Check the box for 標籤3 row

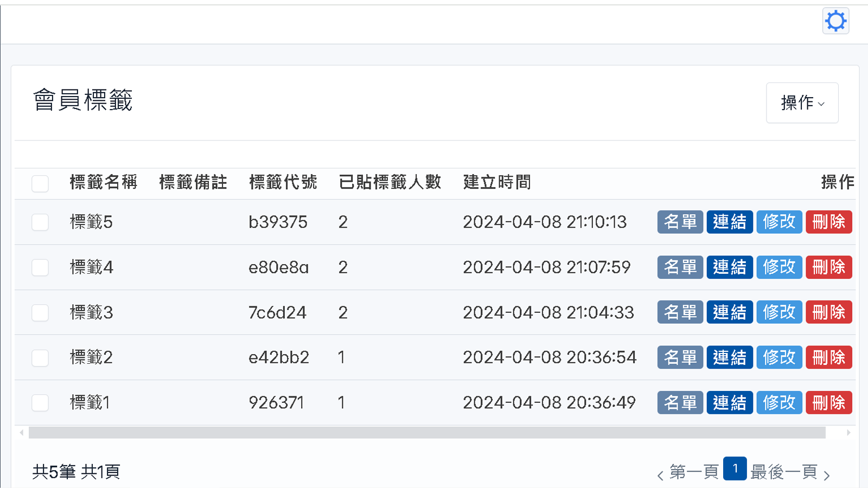[x=40, y=312]
